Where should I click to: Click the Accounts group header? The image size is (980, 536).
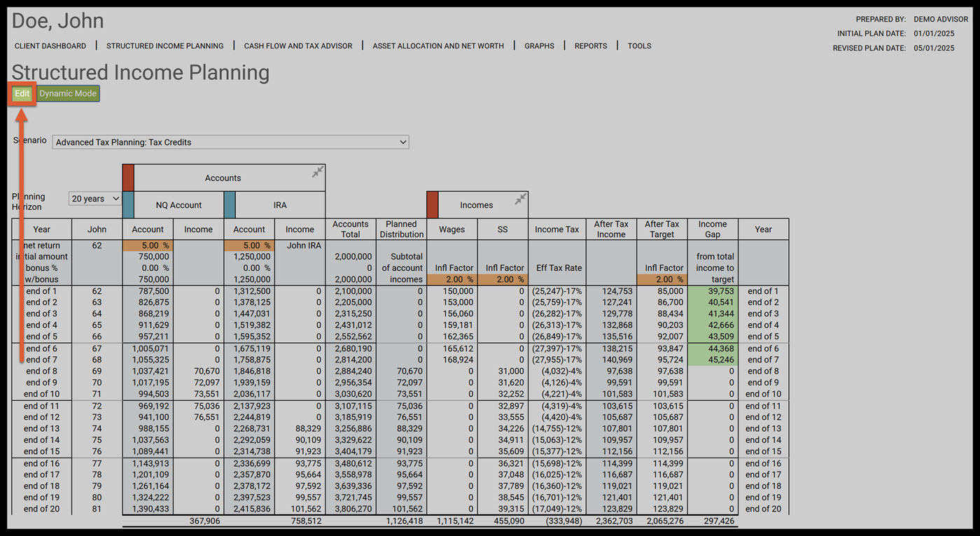[223, 178]
